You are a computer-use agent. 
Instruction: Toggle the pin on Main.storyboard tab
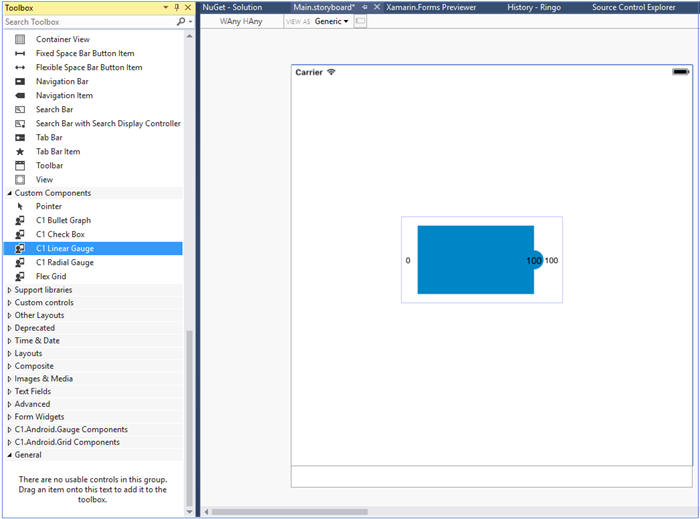pyautogui.click(x=365, y=7)
